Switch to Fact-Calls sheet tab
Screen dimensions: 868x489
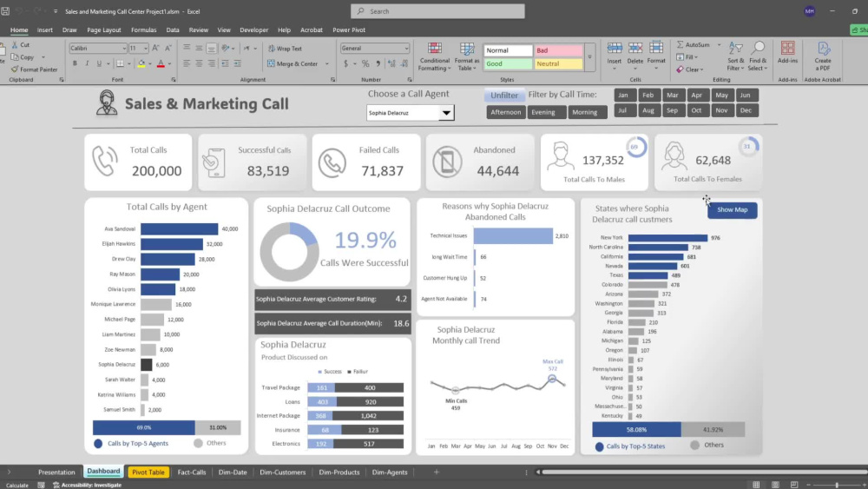click(192, 472)
